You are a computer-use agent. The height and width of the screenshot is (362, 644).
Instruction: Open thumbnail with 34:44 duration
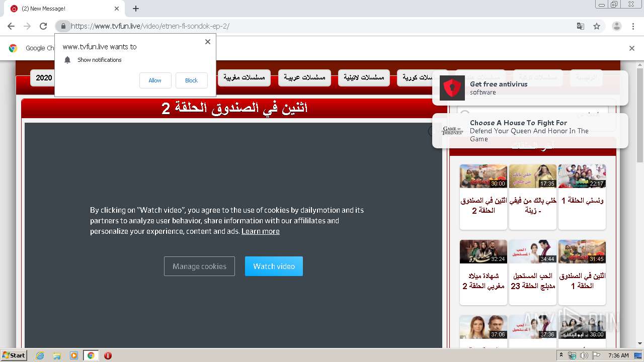(532, 251)
